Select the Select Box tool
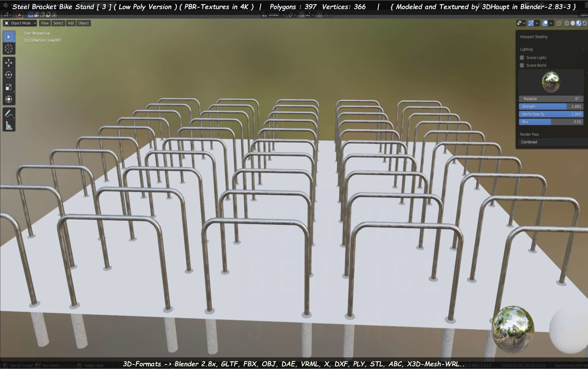Screen dimensions: 588x369 coord(9,37)
